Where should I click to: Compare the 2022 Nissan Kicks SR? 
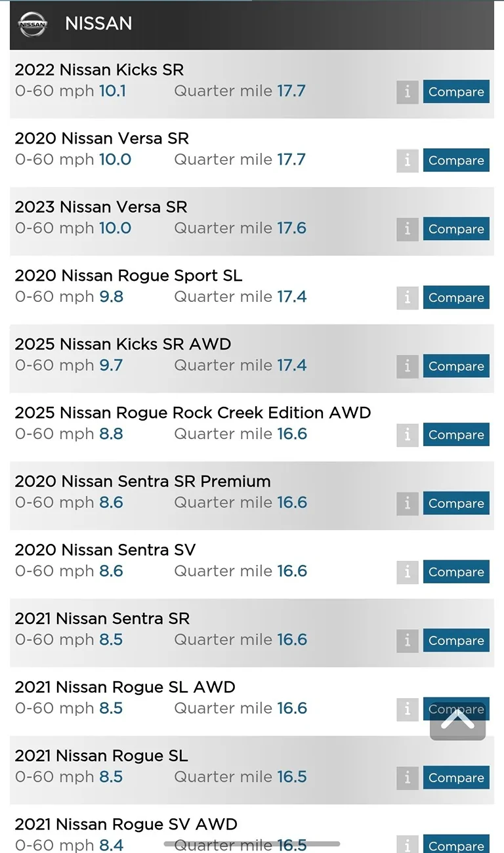[x=456, y=92]
